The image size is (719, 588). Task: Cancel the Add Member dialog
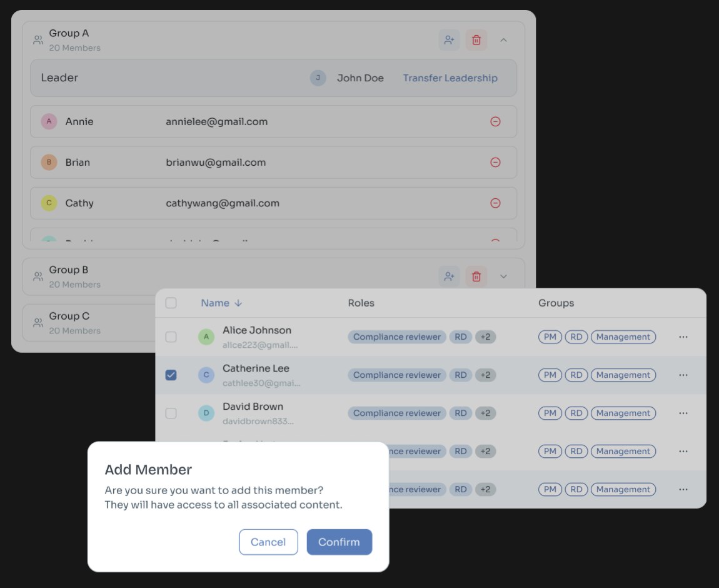click(x=268, y=542)
